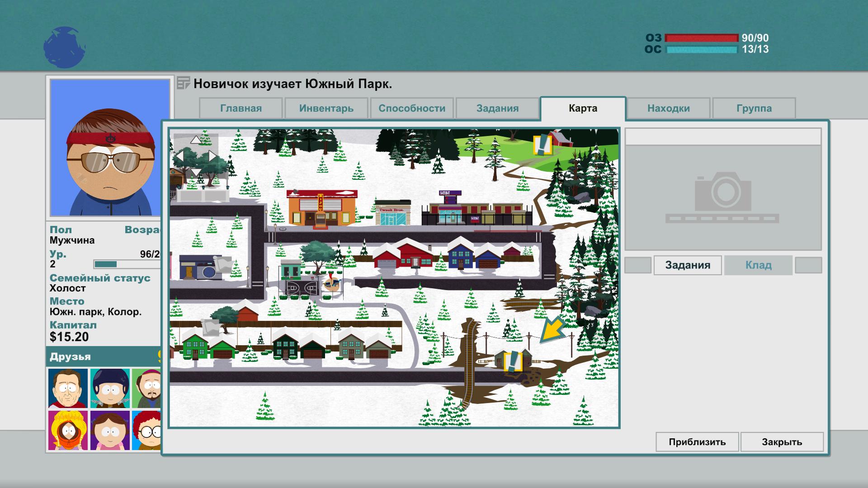Go to the Задания tab
The image size is (868, 488).
click(497, 108)
